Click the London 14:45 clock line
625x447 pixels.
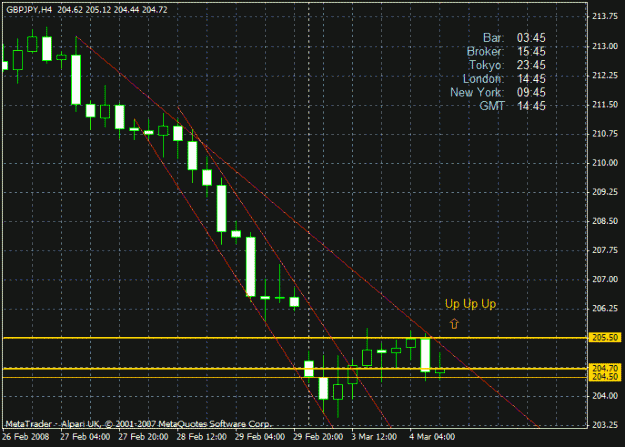504,79
